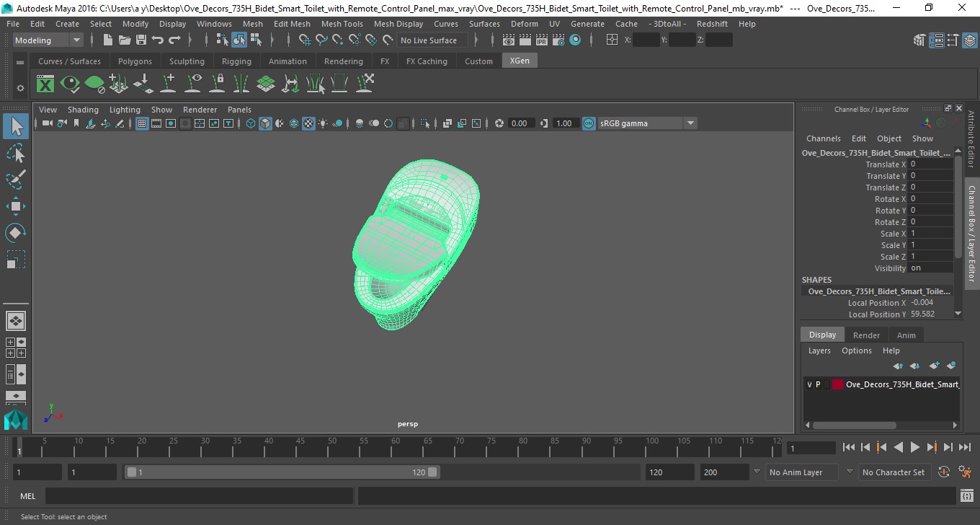Switch to the Anim layer tab
This screenshot has height=525, width=980.
[906, 335]
